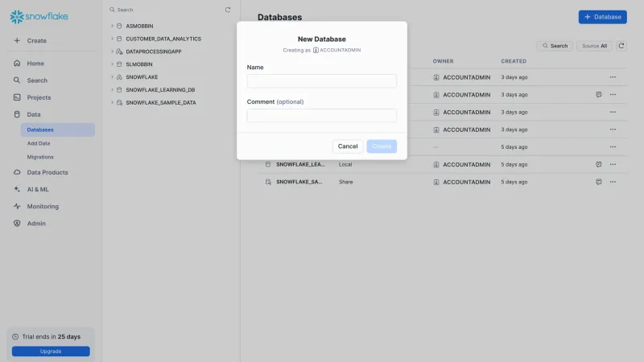Expand the DATAPROCESSINGAPP node
This screenshot has height=362, width=644.
[112, 51]
